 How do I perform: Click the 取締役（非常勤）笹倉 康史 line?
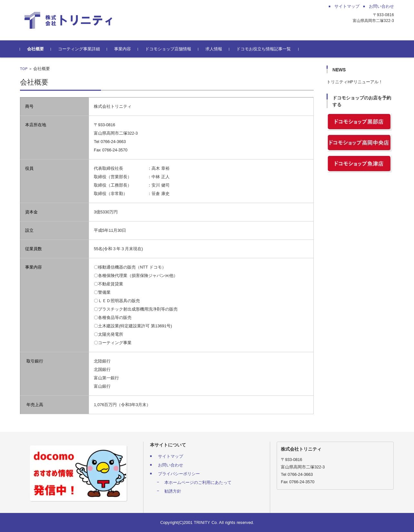[x=132, y=194]
